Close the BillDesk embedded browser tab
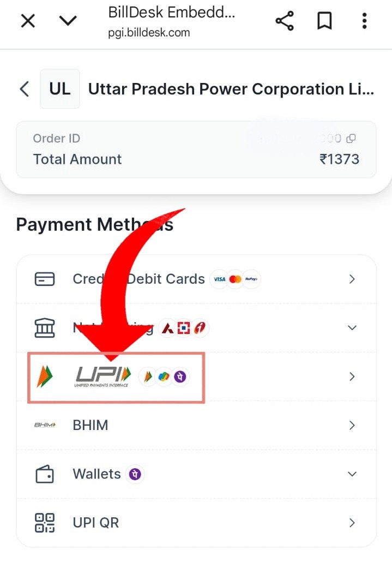392x567 pixels. pyautogui.click(x=28, y=21)
